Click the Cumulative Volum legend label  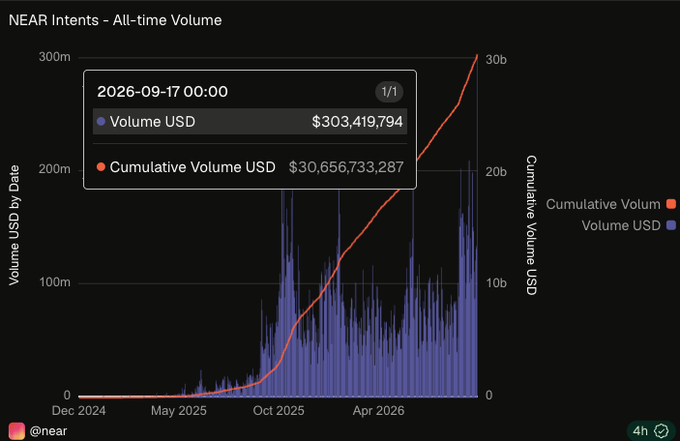(x=603, y=204)
